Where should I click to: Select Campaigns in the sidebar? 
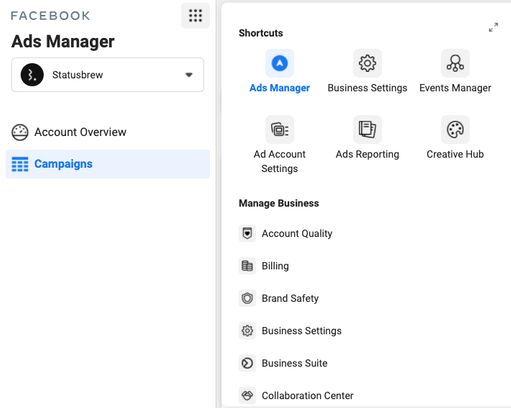click(x=107, y=164)
